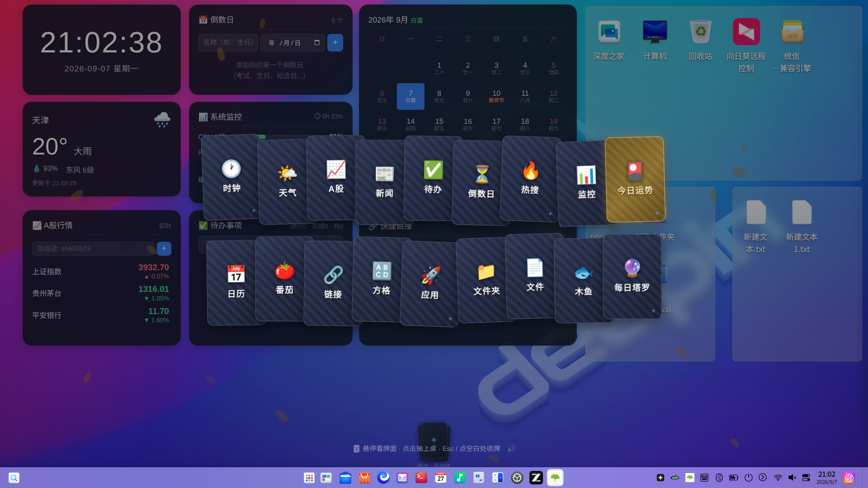Open the countdown date picker field
Image resolution: width=868 pixels, height=488 pixels.
tap(292, 42)
